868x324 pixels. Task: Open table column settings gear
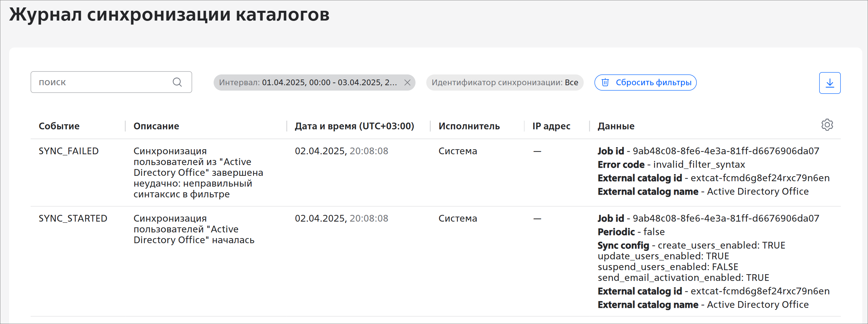click(827, 125)
